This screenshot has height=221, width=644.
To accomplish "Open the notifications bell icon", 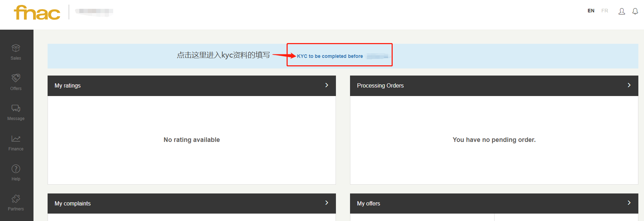I will pyautogui.click(x=635, y=11).
